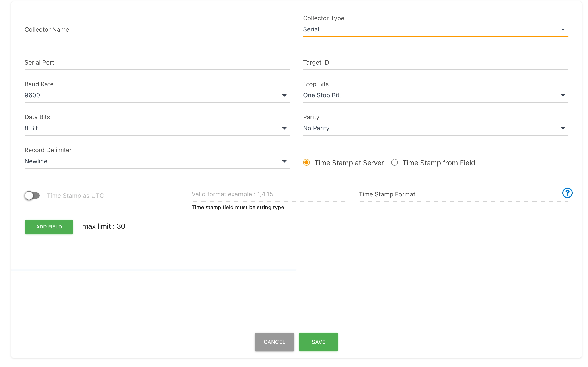This screenshot has height=367, width=588.
Task: Select the Time Stamp at Server radio button
Action: point(306,162)
